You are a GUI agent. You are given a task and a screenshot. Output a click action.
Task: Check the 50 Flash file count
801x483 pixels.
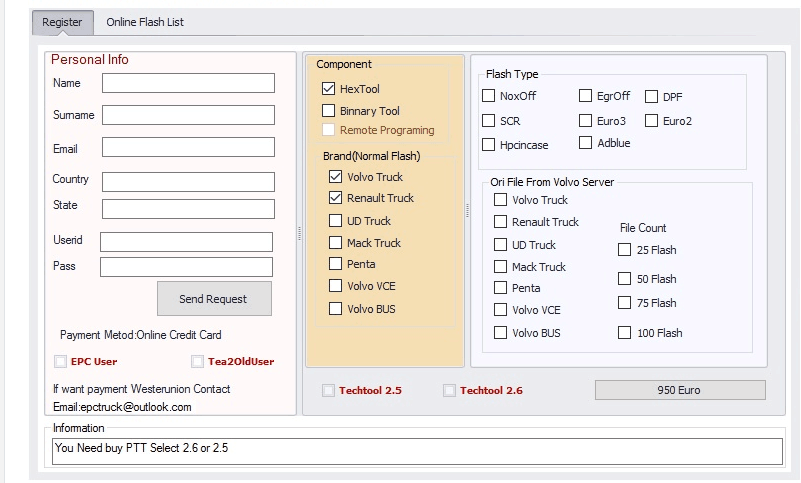[x=625, y=279]
